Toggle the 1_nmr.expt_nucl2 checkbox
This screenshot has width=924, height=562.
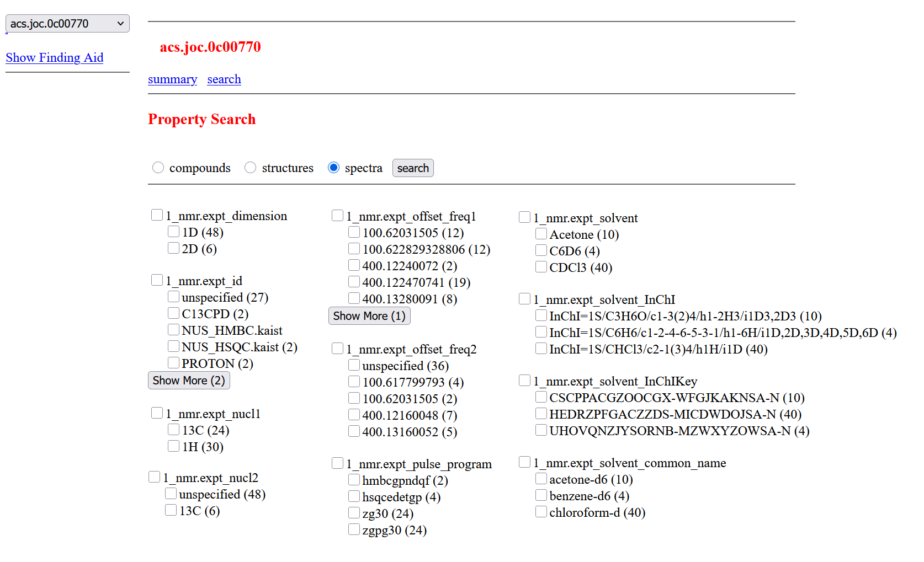(154, 477)
